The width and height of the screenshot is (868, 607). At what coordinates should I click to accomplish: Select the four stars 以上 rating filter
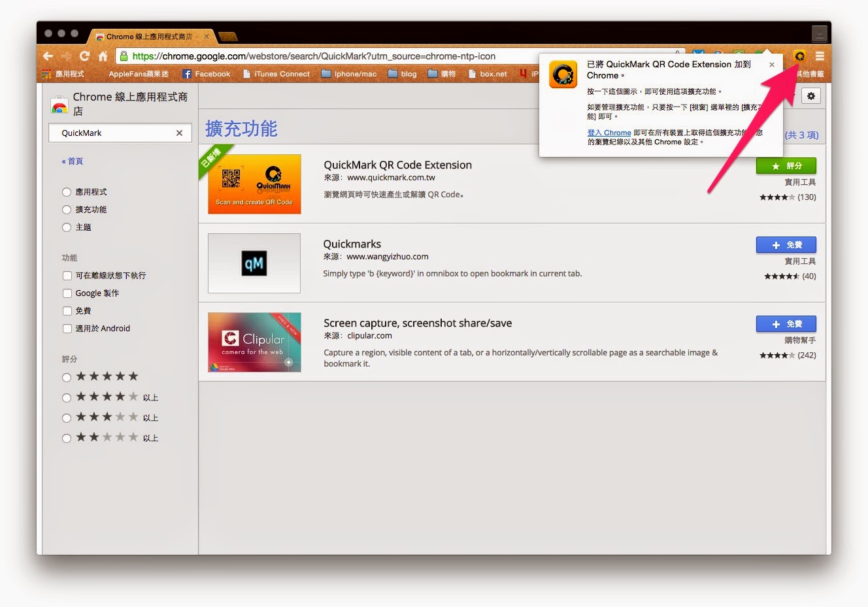click(x=67, y=397)
